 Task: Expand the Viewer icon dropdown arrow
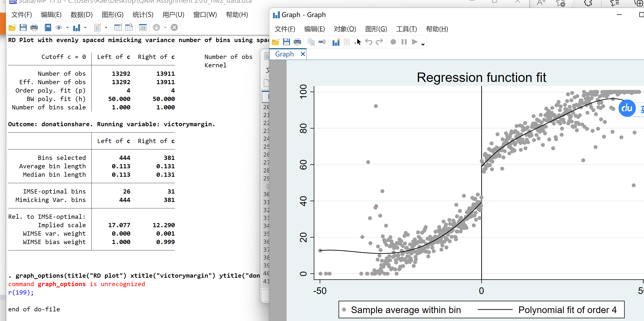click(67, 28)
